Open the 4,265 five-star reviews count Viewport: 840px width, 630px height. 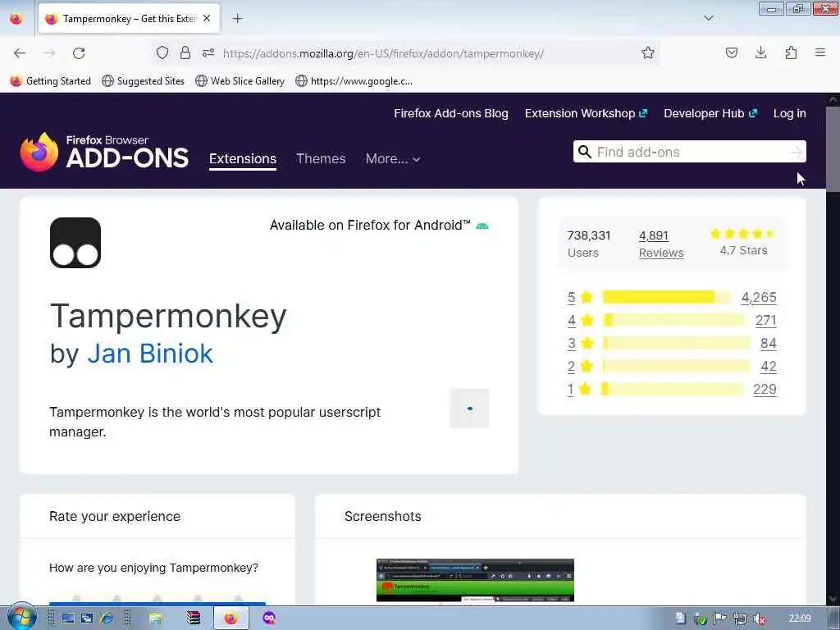click(759, 297)
